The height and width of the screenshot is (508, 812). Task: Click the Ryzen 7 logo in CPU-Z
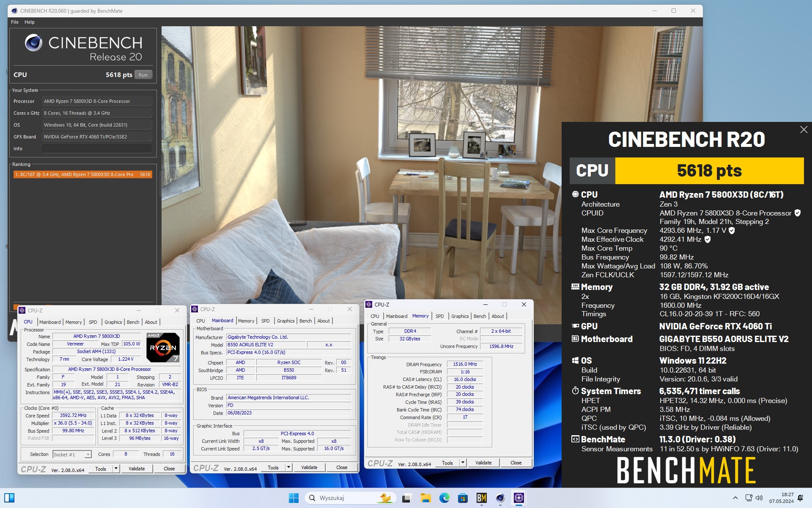click(x=163, y=348)
